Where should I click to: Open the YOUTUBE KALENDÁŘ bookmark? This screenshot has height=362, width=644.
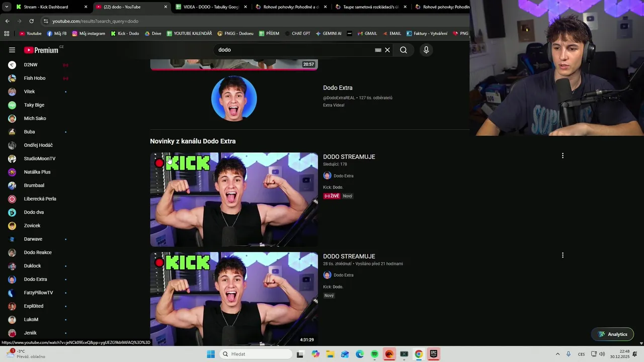point(189,34)
